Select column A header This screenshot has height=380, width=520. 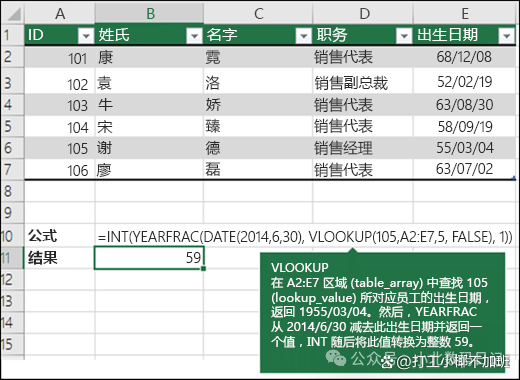coord(60,13)
